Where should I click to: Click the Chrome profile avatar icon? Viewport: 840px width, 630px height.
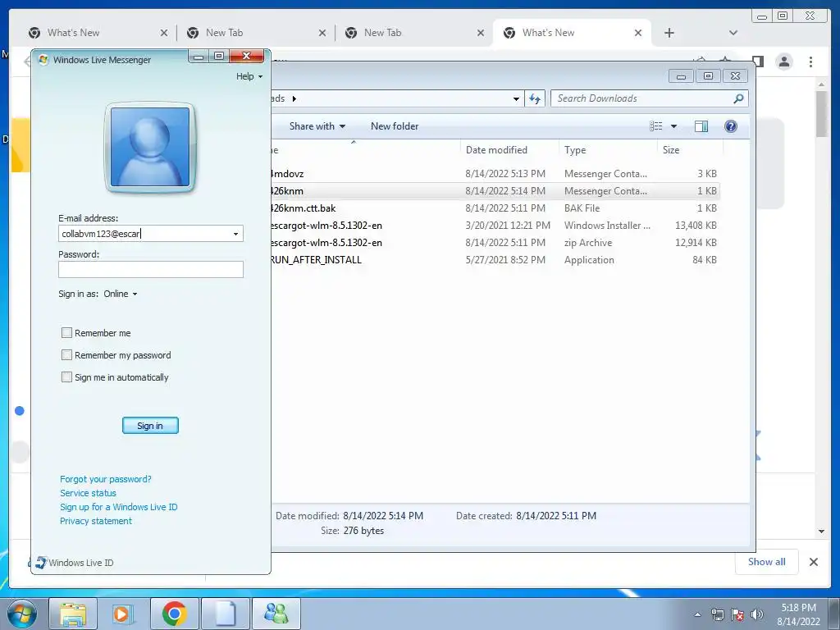(784, 62)
